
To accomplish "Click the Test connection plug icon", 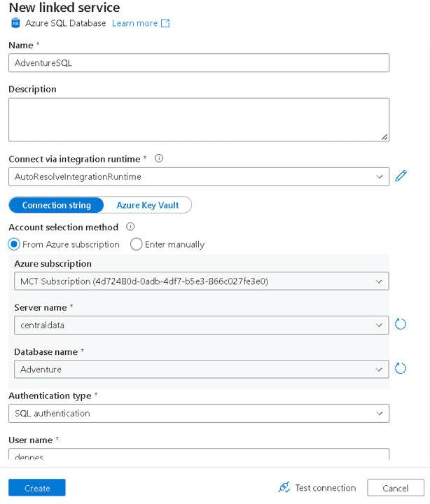I will tap(284, 487).
